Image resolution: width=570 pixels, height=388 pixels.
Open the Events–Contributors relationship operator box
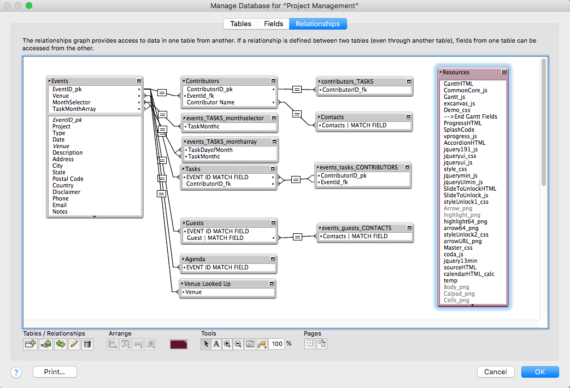162,93
